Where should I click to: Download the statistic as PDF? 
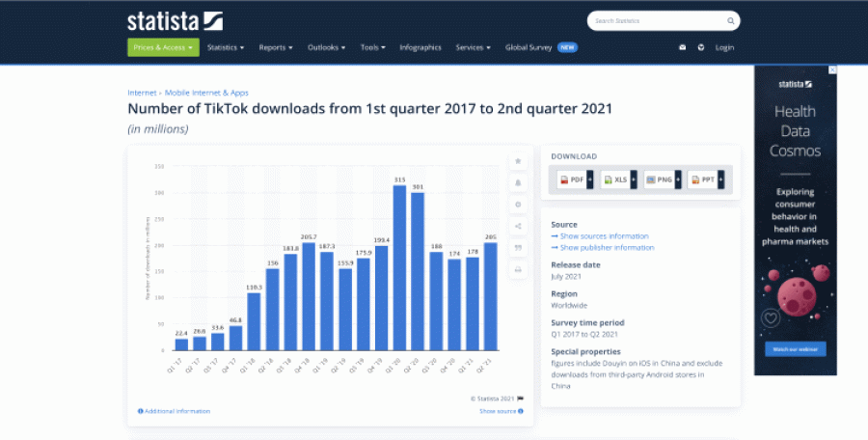click(575, 179)
